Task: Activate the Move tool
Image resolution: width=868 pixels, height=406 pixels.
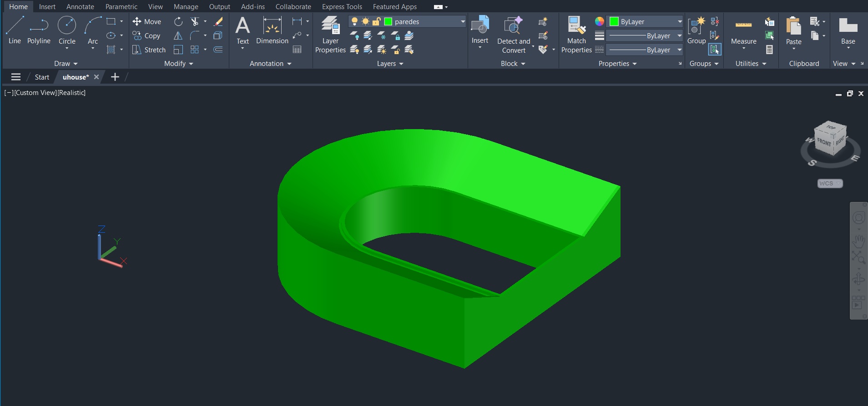Action: click(x=147, y=21)
